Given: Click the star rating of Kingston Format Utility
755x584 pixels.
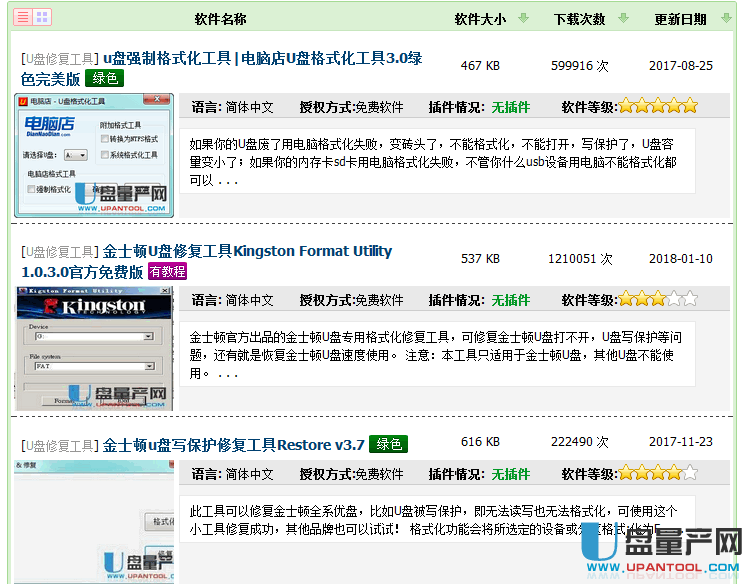Looking at the screenshot, I should click(x=658, y=299).
